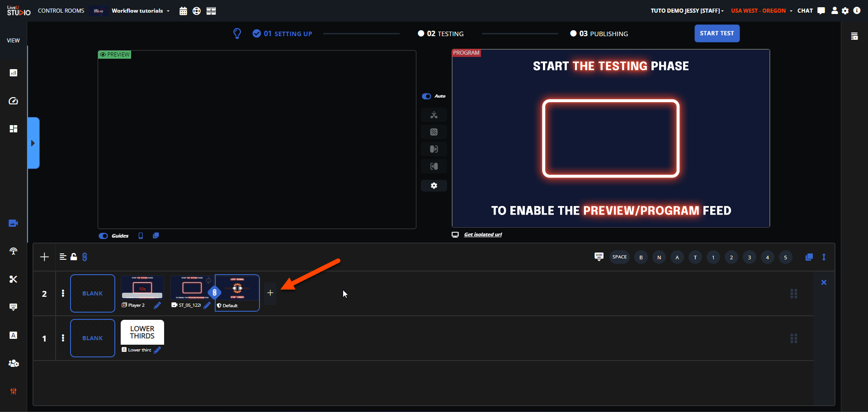
Task: Click the lock icon in layers toolbar
Action: pyautogui.click(x=74, y=257)
